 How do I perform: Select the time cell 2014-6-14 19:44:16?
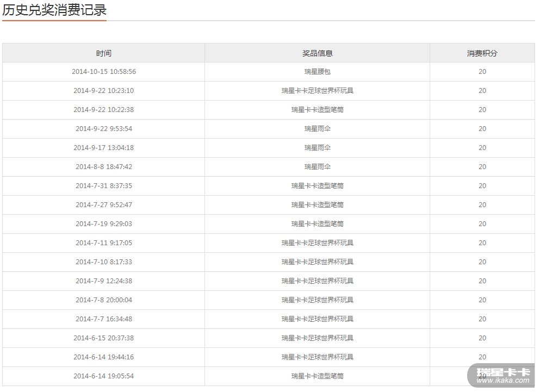[104, 357]
